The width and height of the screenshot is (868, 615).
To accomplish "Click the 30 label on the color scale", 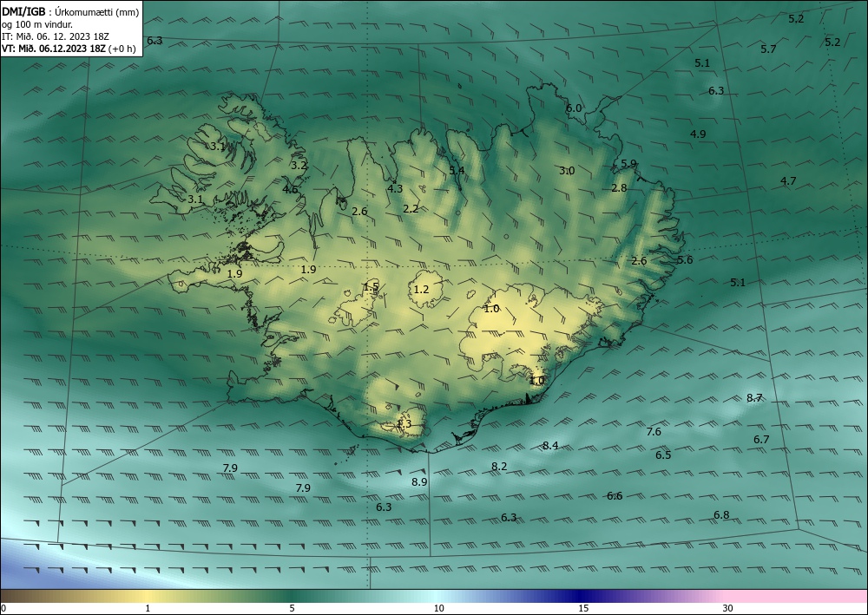I will point(728,608).
